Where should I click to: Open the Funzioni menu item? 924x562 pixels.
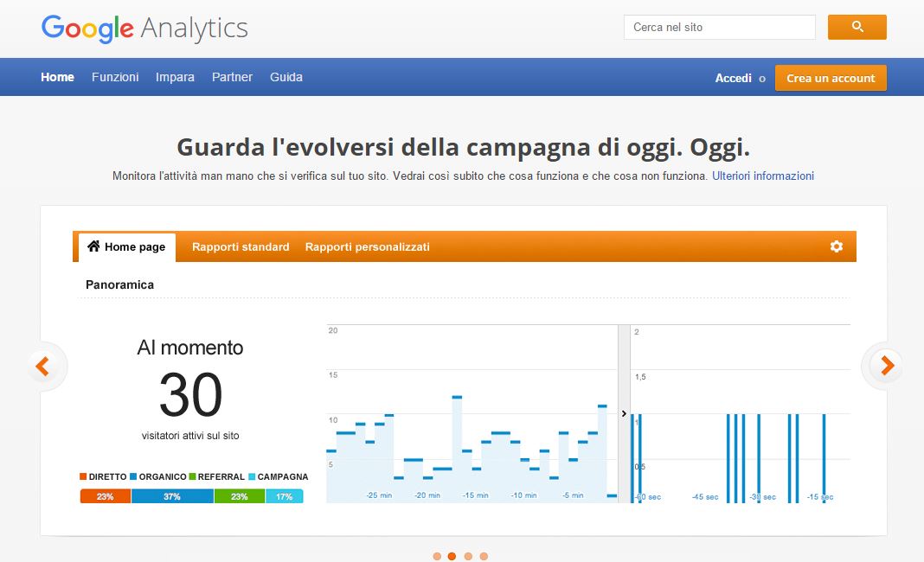pyautogui.click(x=115, y=77)
